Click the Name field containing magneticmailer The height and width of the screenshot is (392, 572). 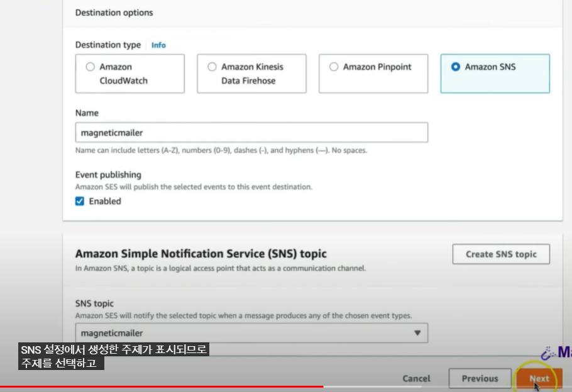[x=251, y=133]
